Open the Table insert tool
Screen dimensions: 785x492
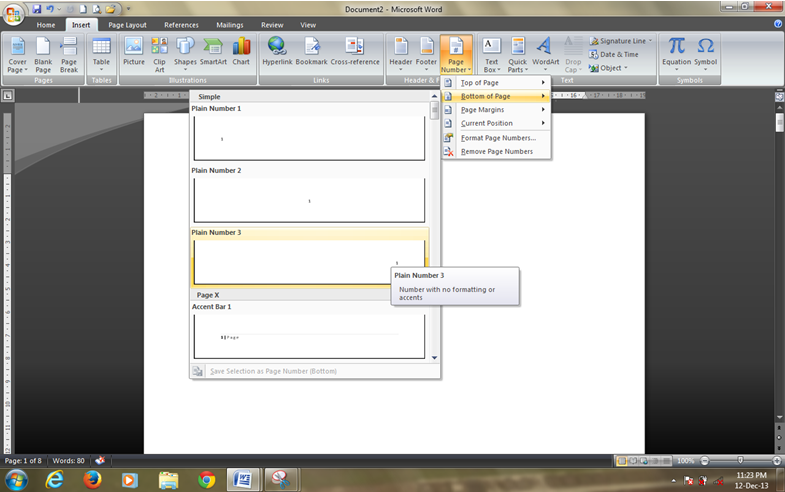(x=101, y=55)
